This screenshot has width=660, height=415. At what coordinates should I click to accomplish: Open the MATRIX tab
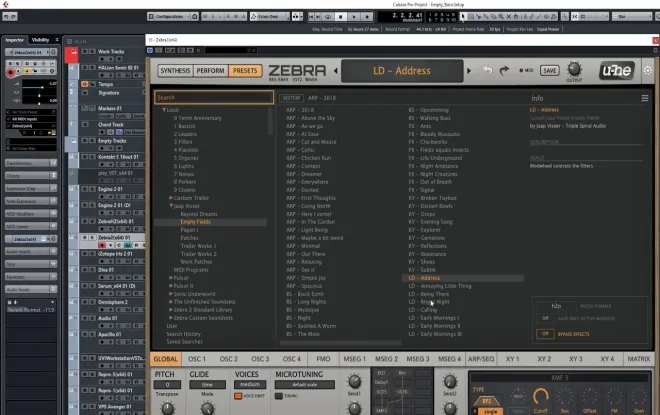[639, 359]
